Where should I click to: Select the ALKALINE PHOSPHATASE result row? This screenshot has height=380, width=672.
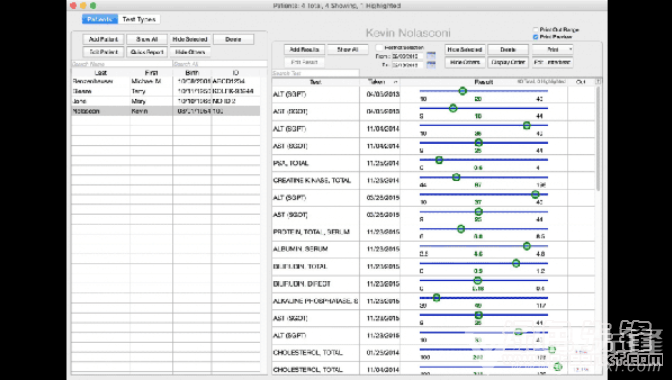pos(433,301)
